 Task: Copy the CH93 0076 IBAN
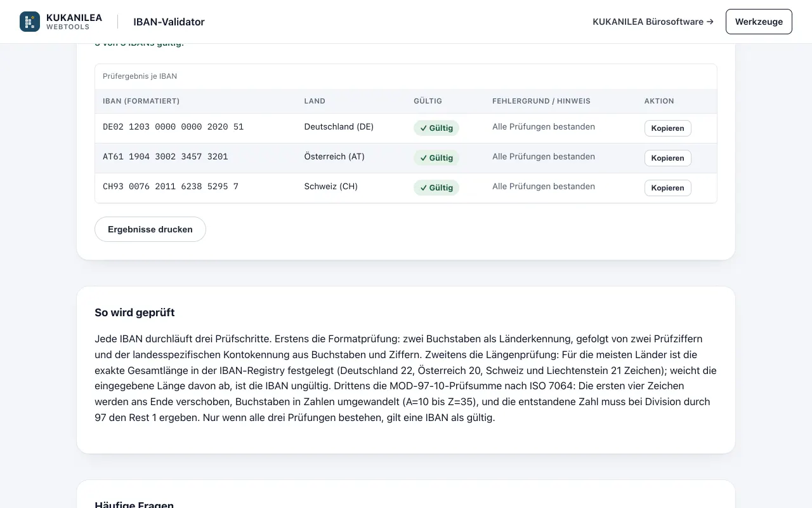[667, 188]
